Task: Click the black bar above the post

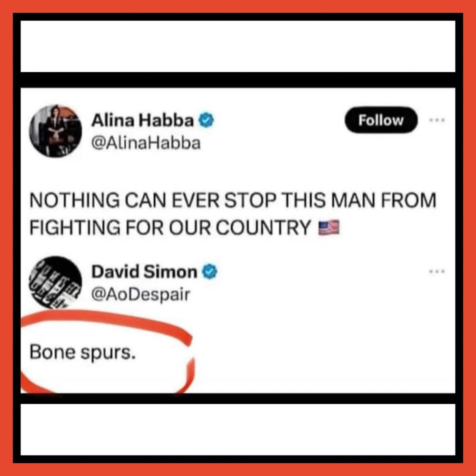Action: [x=238, y=80]
